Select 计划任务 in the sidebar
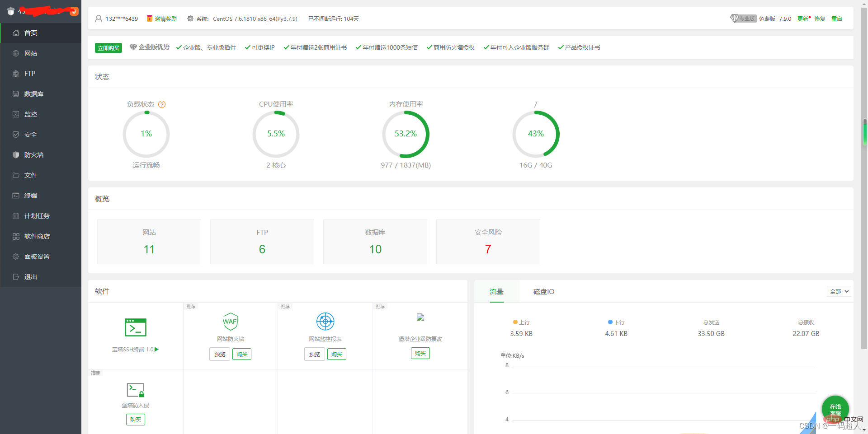 coord(41,216)
